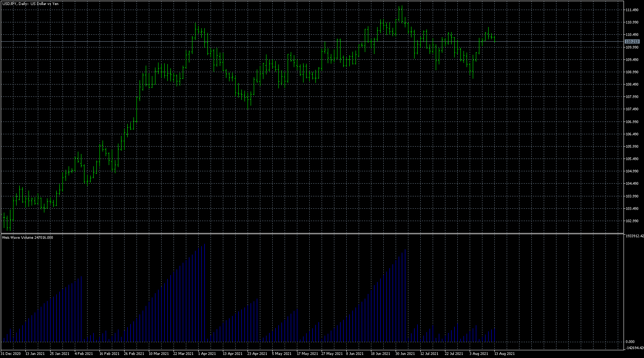Click the 103.990 price axis label
This screenshot has width=644, height=358.
pos(632,196)
